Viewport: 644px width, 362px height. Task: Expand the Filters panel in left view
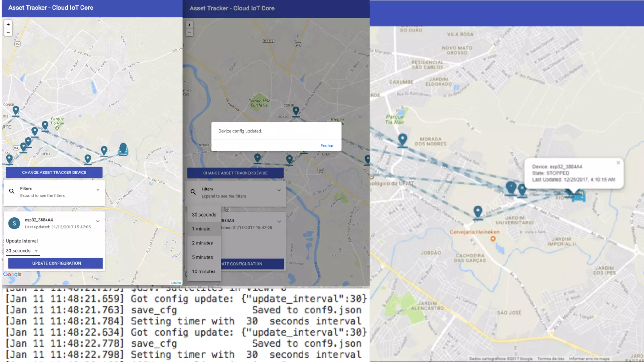point(98,190)
